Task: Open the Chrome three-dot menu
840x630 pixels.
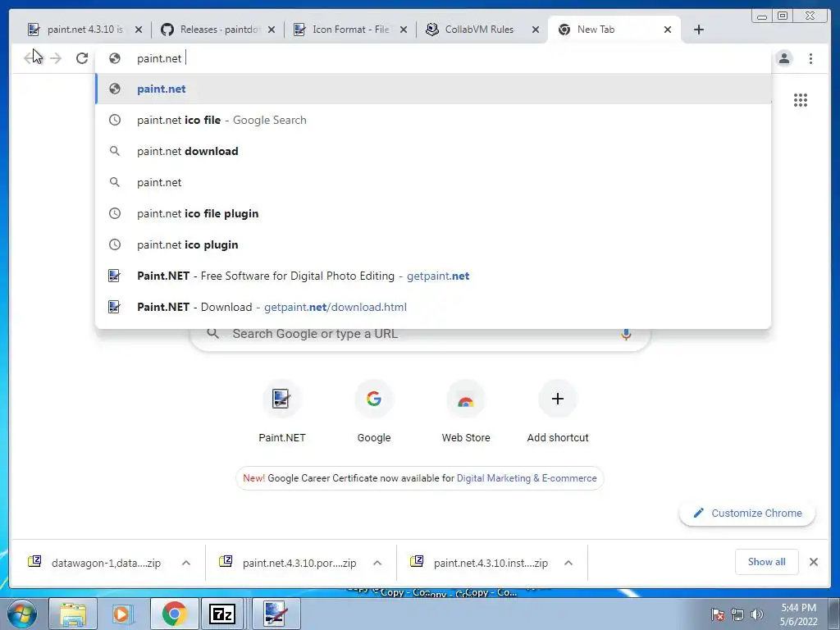Action: (x=810, y=58)
